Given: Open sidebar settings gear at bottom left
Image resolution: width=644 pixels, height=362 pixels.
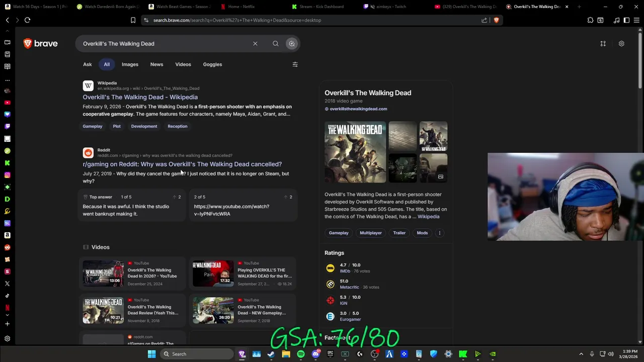Looking at the screenshot, I should pos(7,339).
